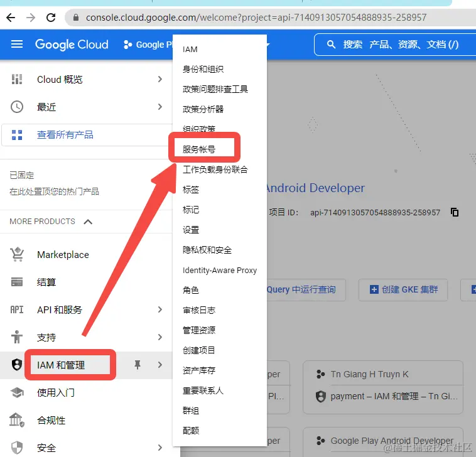Open Marketplace from sidebar
476x457 pixels.
pos(63,255)
